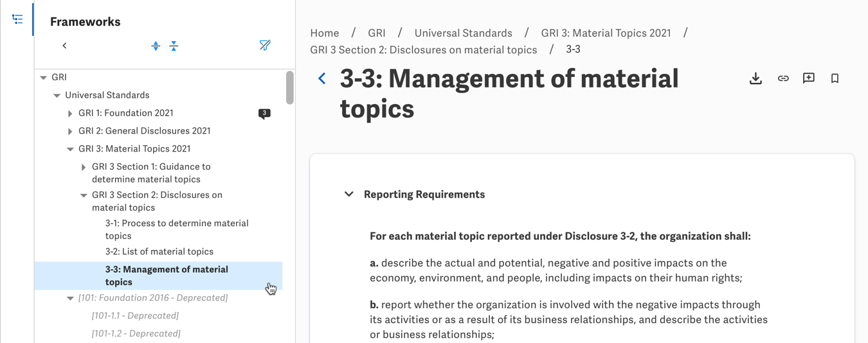Click the 3-3 breadcrumb item
This screenshot has width=868, height=343.
[574, 49]
